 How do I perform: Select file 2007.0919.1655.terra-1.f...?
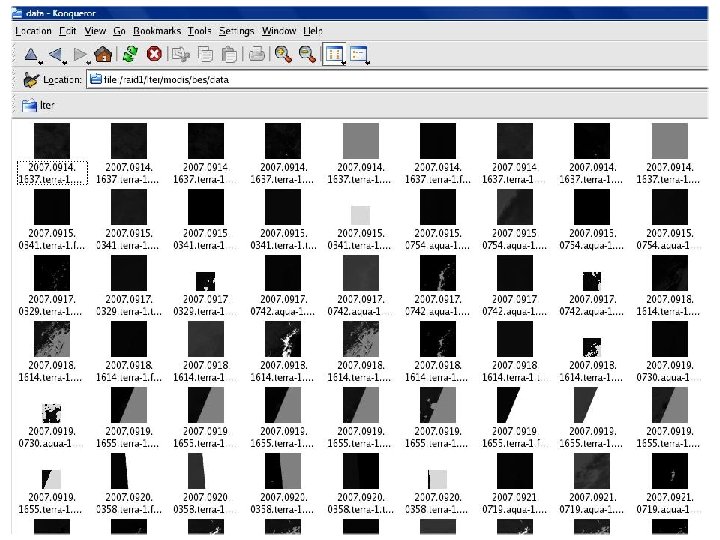click(x=515, y=418)
